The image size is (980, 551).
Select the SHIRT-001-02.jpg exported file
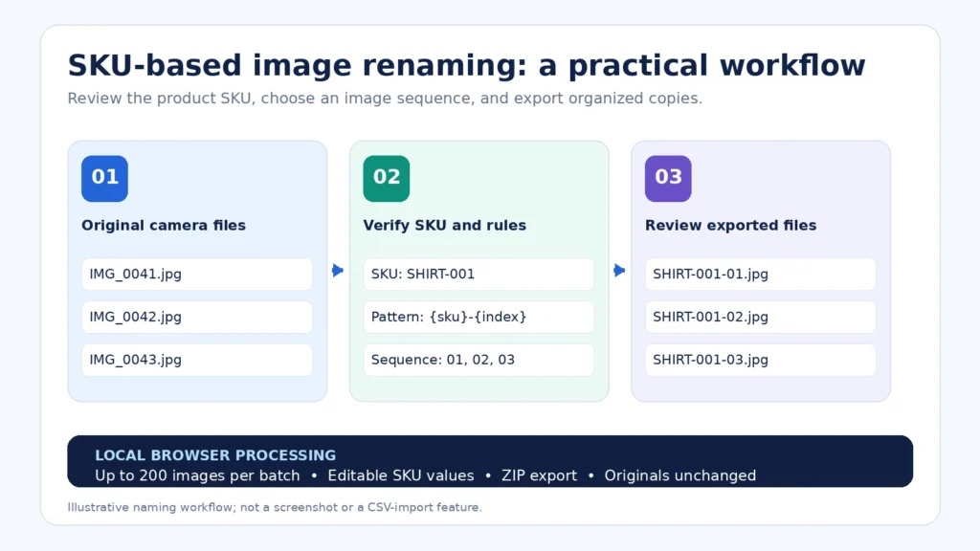tap(761, 317)
